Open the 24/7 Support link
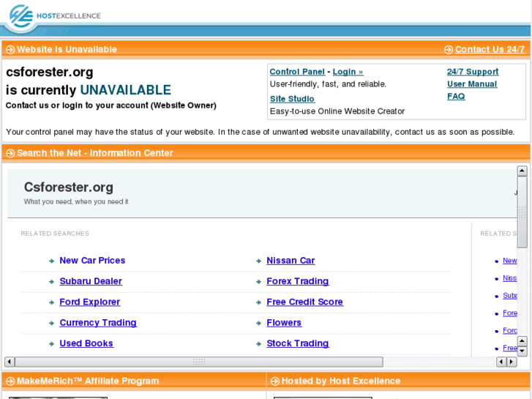This screenshot has height=399, width=532. click(x=473, y=72)
